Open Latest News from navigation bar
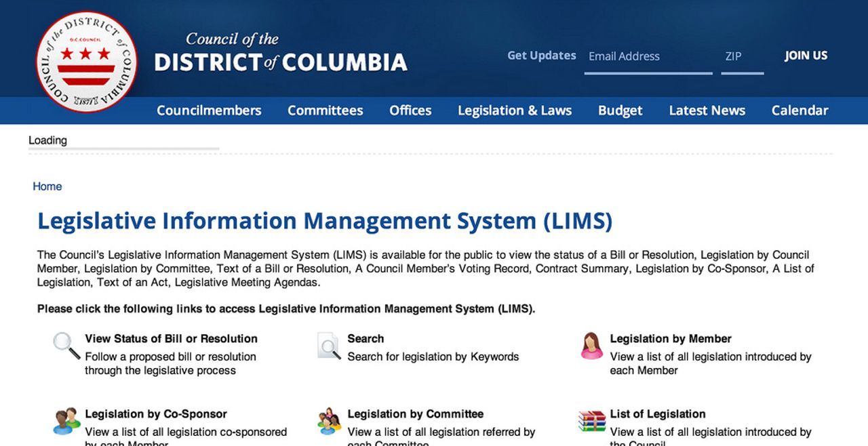 707,110
